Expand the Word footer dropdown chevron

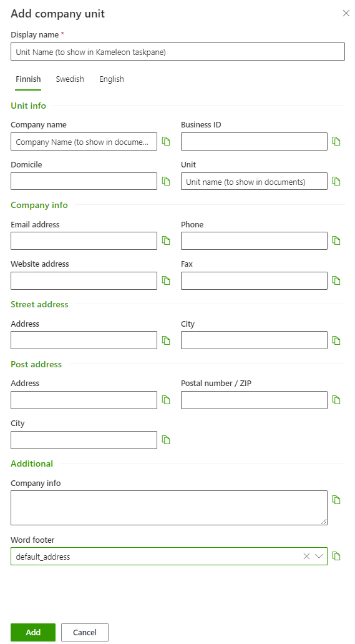coord(319,556)
